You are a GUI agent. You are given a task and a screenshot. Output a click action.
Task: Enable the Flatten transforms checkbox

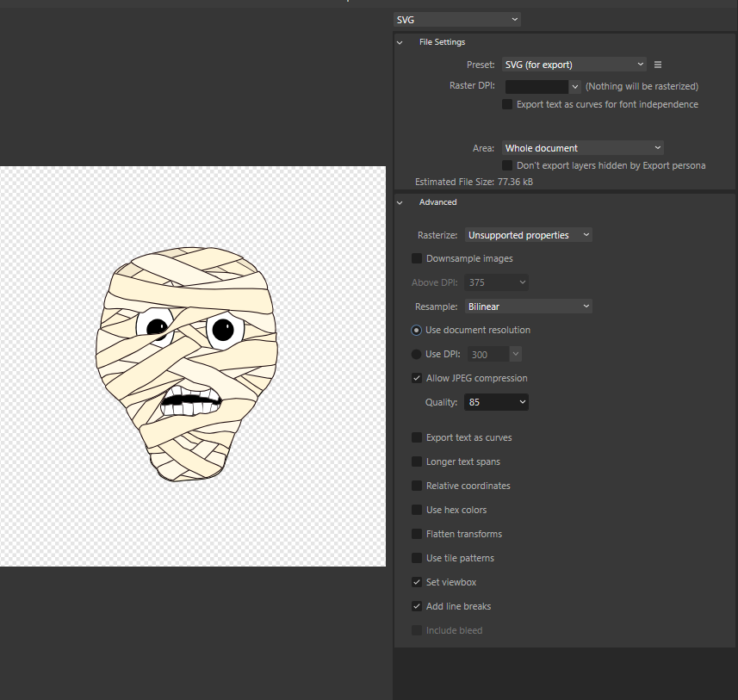417,534
